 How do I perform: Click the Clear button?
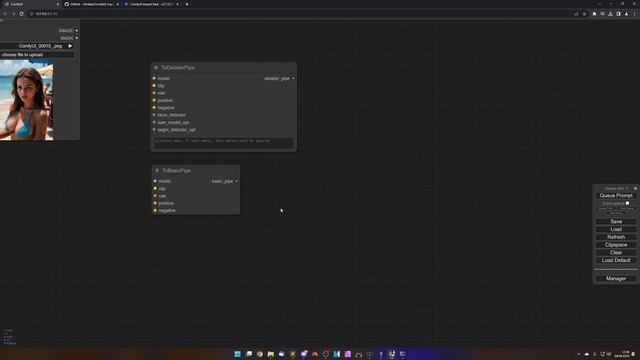click(x=616, y=253)
